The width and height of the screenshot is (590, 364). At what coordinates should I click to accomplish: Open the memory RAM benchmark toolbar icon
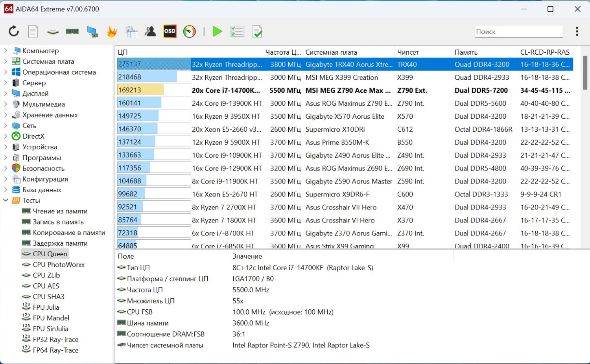tap(72, 31)
